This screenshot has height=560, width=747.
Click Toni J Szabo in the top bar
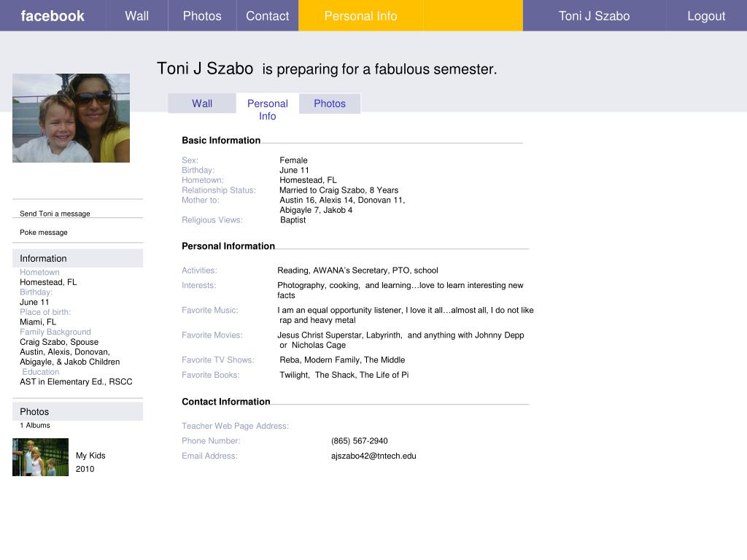594,16
